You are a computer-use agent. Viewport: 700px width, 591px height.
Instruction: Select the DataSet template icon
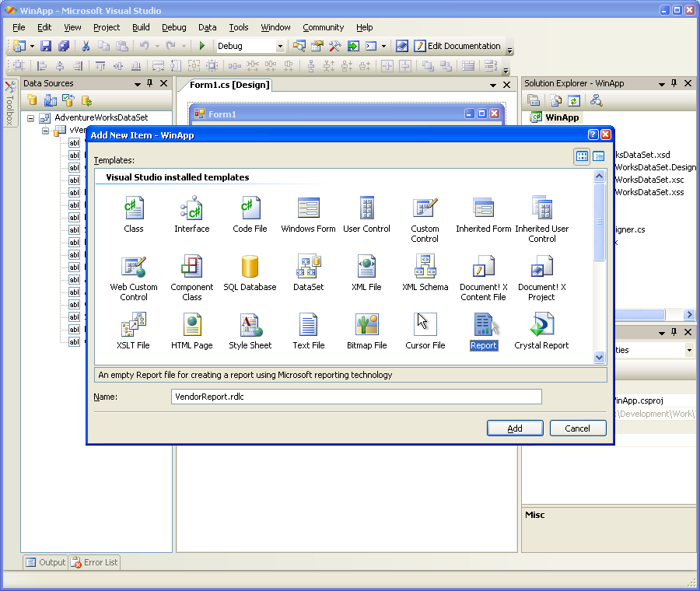click(309, 267)
